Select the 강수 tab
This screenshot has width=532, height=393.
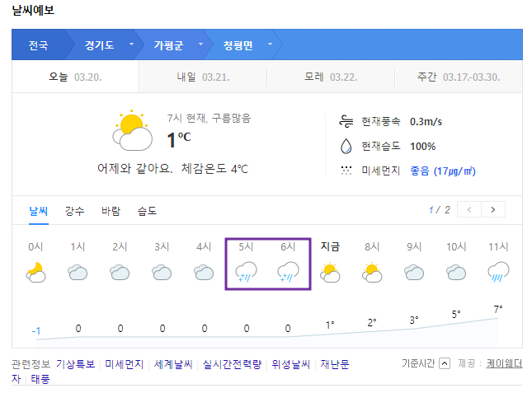74,211
